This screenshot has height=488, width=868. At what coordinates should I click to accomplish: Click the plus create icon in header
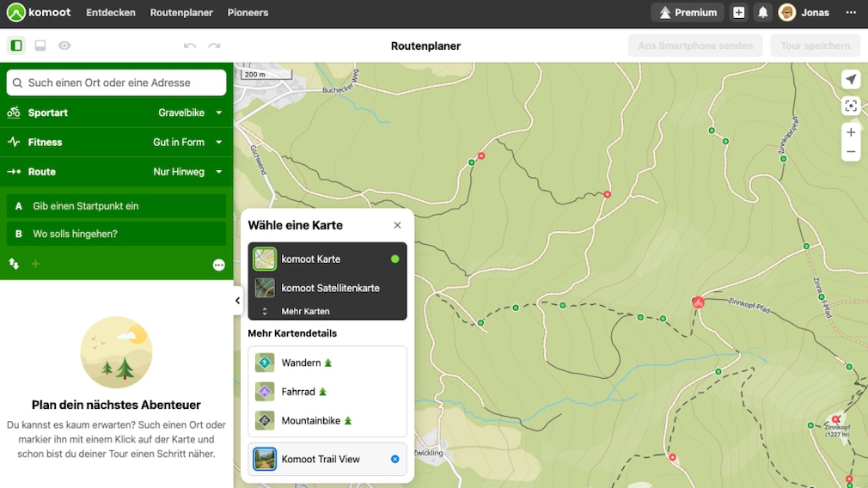[738, 12]
